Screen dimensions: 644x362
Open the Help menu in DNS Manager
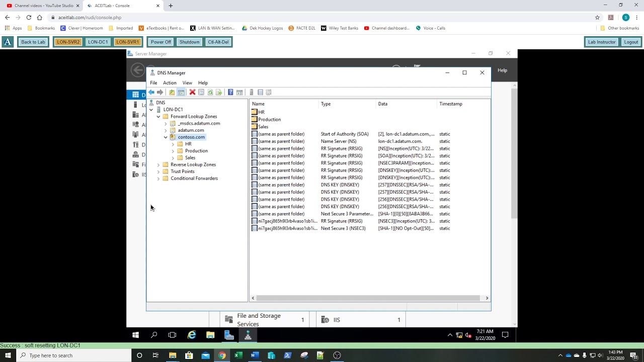coord(203,83)
